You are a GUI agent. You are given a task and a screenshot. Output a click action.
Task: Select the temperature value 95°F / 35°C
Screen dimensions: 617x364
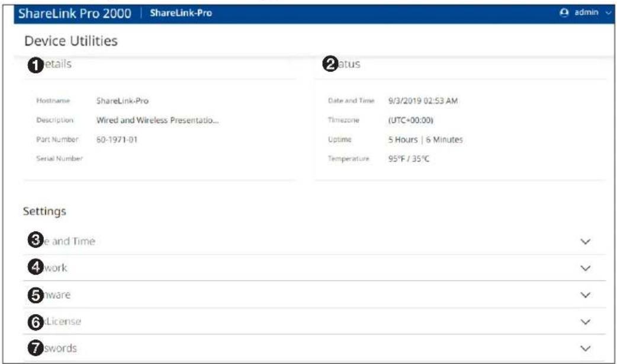coord(409,159)
